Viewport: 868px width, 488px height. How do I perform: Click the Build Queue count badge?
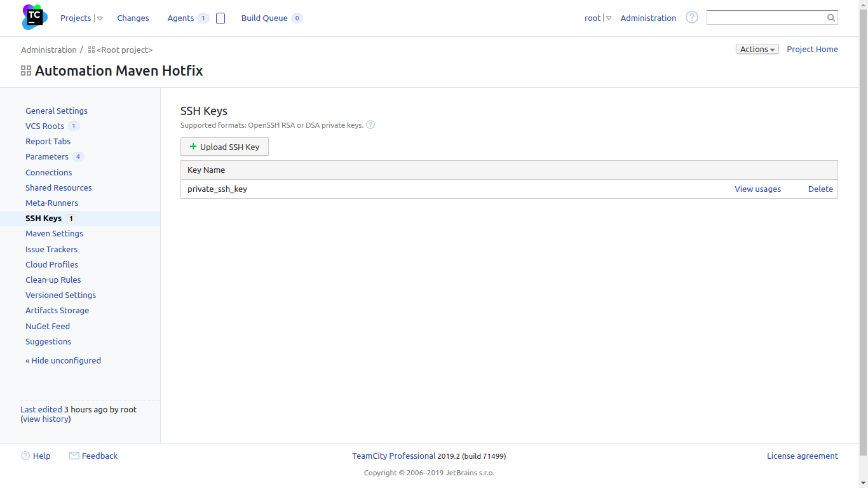297,18
